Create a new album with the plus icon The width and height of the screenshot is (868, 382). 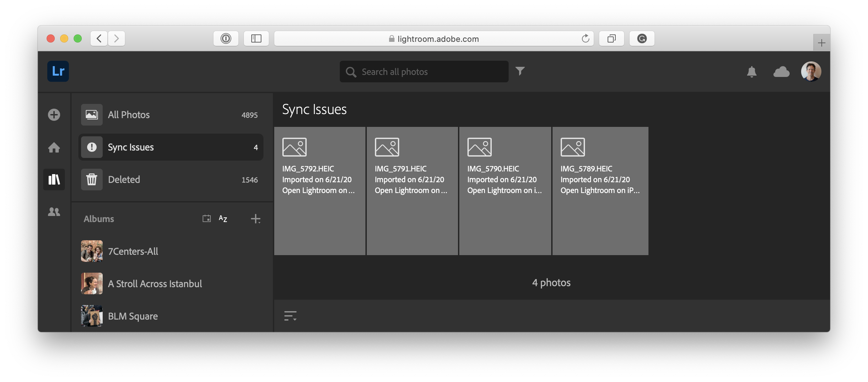tap(256, 219)
